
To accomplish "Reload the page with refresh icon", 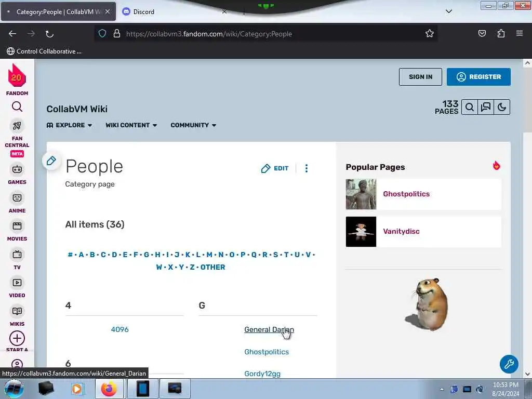I will pos(49,34).
